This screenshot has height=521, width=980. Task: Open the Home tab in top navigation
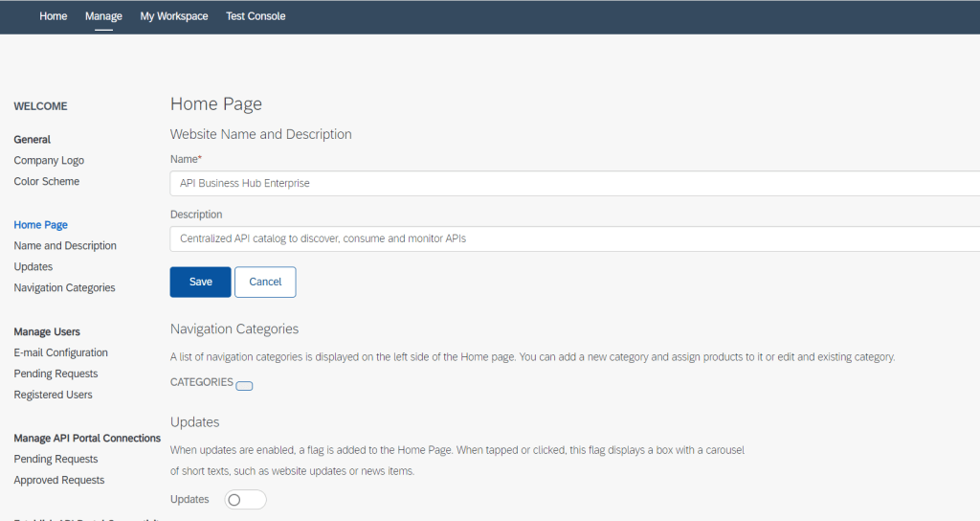tap(54, 16)
